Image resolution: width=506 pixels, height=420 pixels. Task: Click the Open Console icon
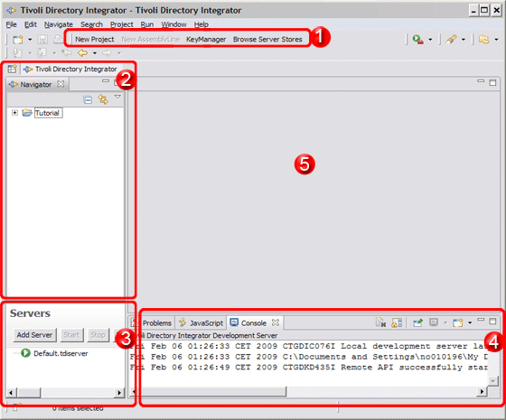point(458,322)
